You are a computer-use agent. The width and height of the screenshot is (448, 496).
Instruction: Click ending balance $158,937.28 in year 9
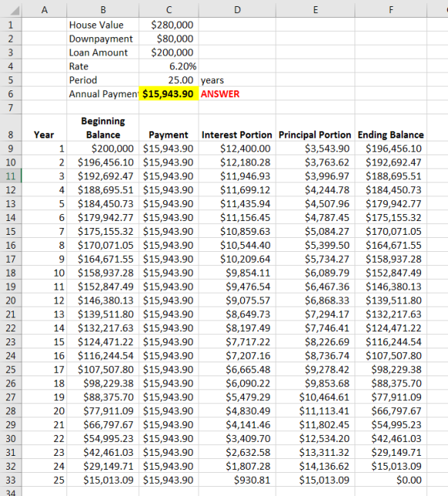[391, 259]
